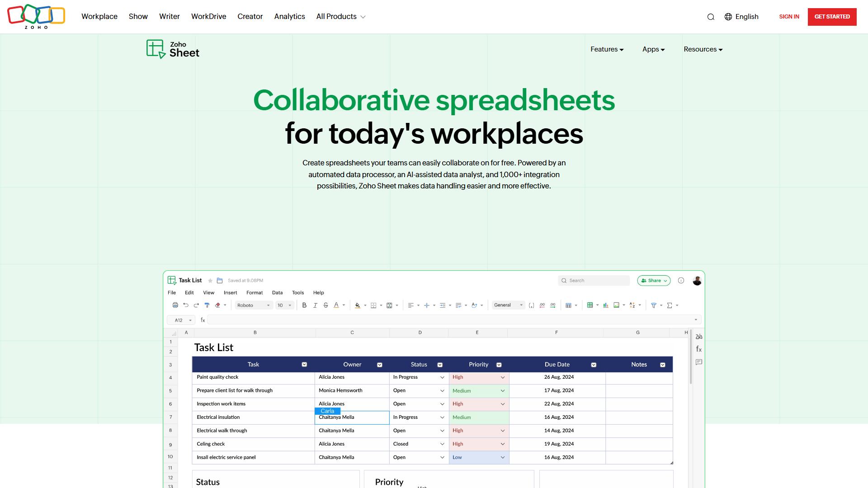Click the fx formula bar input
Viewport: 868px width, 488px height.
[454, 320]
